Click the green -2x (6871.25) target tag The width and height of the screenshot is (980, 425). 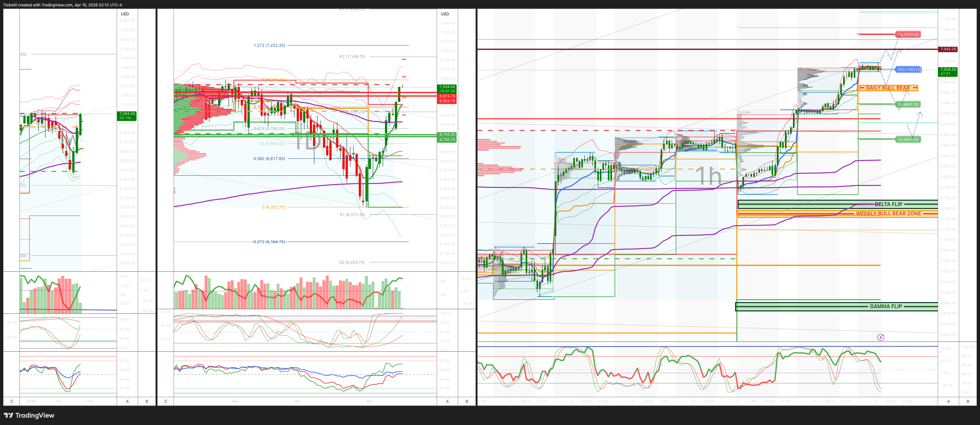coord(908,140)
